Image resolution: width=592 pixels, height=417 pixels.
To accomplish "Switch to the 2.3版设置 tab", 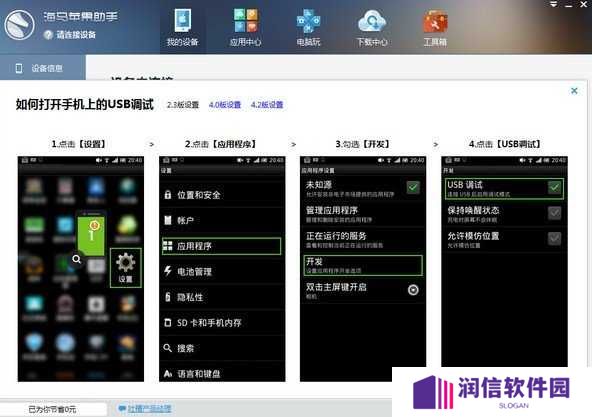I will (183, 105).
